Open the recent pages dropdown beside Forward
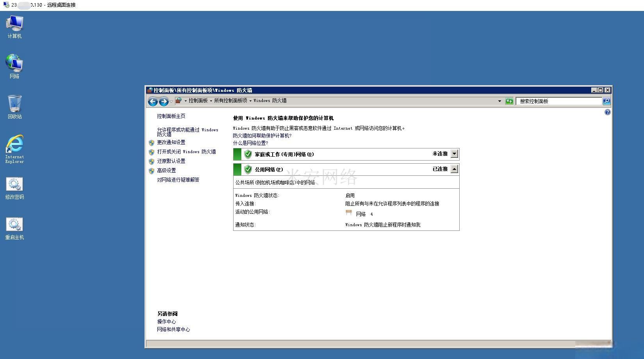 pos(171,102)
